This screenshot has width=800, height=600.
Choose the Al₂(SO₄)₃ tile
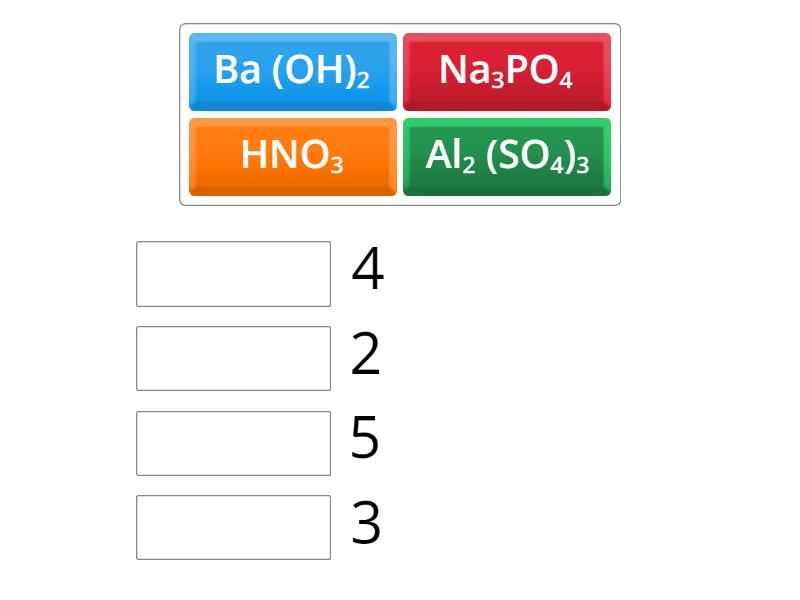tap(506, 156)
